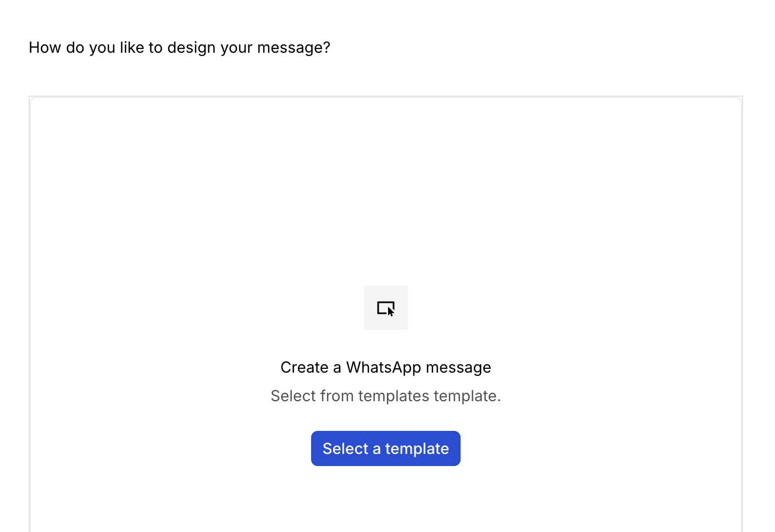Click the small arrow pointer inside the icon

coord(390,312)
